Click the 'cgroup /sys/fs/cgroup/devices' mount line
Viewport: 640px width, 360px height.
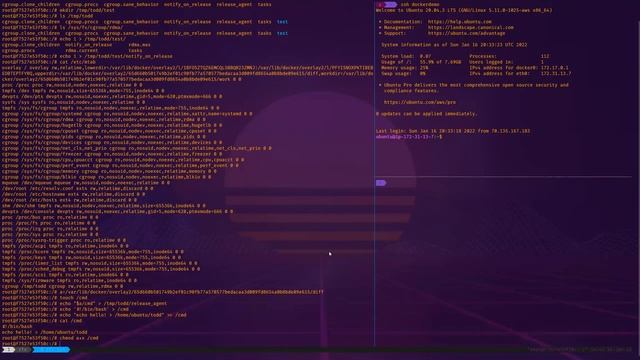(112, 142)
